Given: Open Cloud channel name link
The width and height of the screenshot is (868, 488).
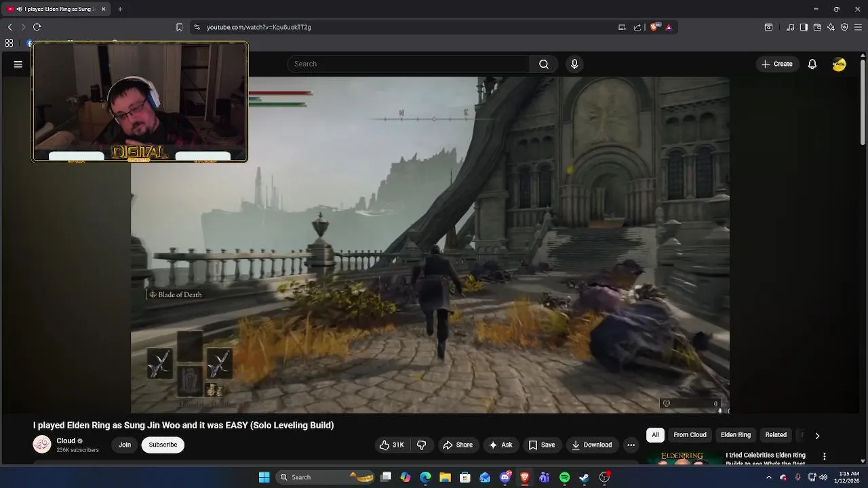Looking at the screenshot, I should [x=66, y=441].
